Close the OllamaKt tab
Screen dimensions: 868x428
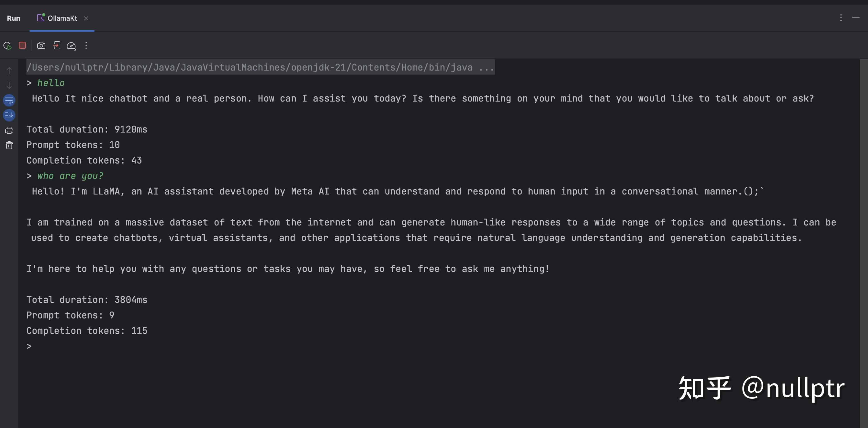(x=86, y=18)
